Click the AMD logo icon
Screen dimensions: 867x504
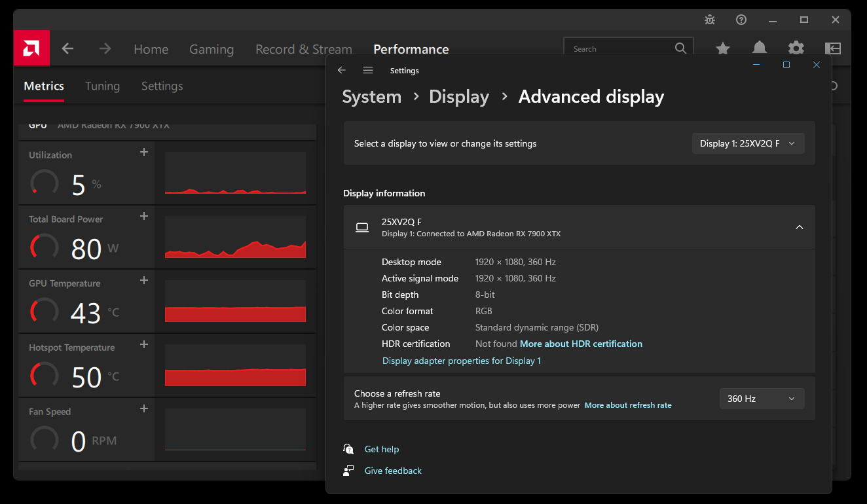coord(31,48)
